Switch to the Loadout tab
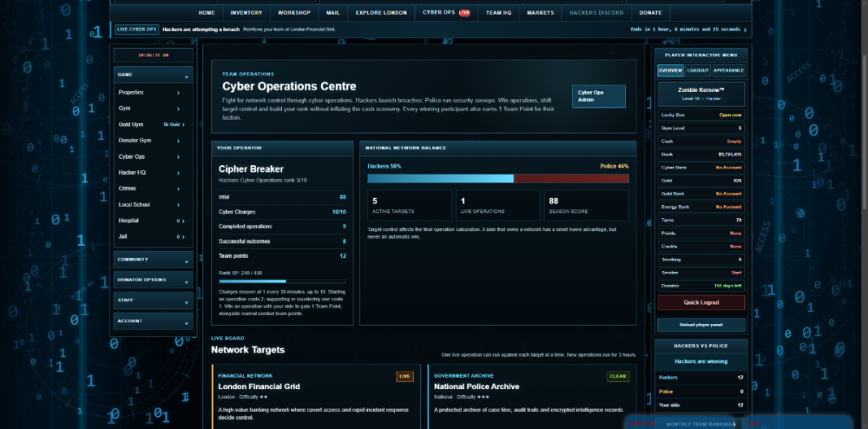 point(698,71)
